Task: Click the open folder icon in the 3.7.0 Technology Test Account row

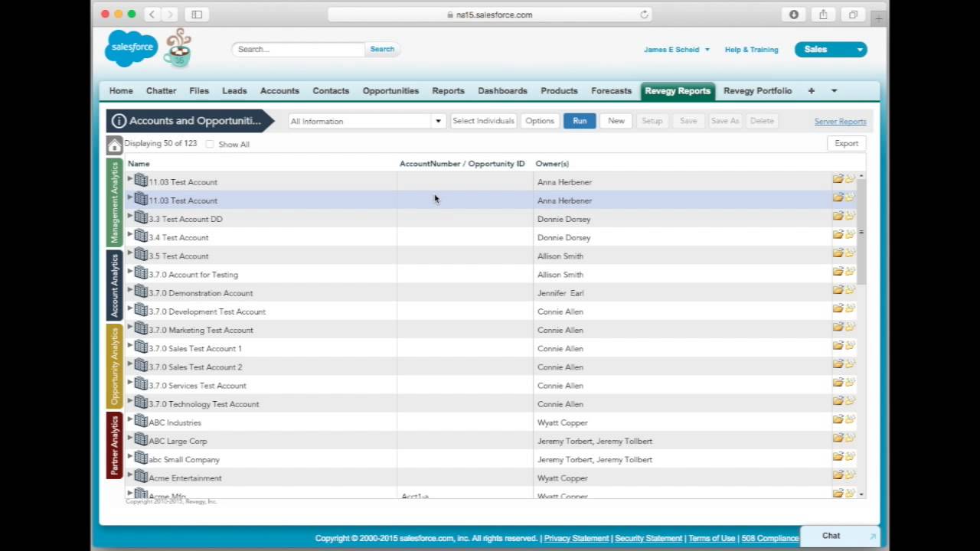Action: point(838,400)
